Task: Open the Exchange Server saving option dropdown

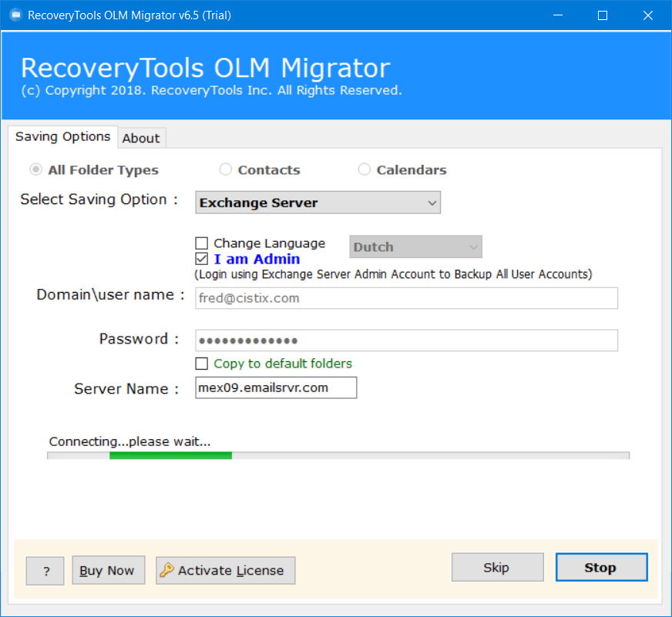Action: 318,203
